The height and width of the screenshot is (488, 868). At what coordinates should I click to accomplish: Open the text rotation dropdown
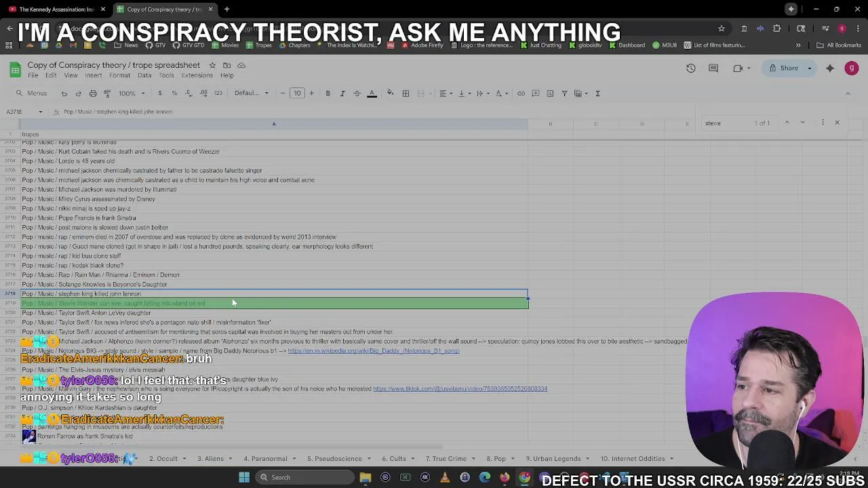(x=500, y=94)
